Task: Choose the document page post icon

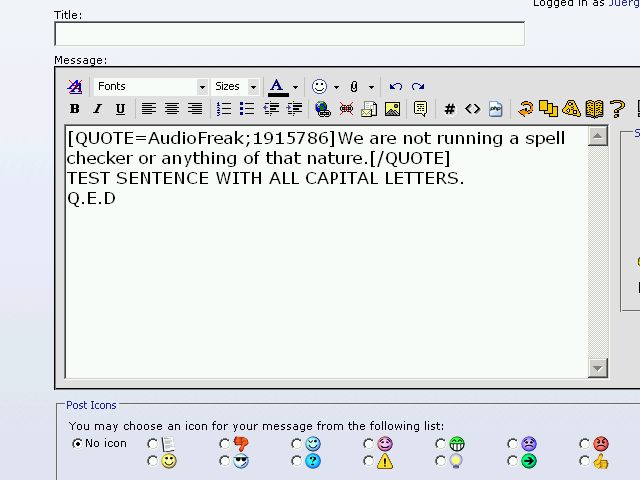Action: point(152,444)
